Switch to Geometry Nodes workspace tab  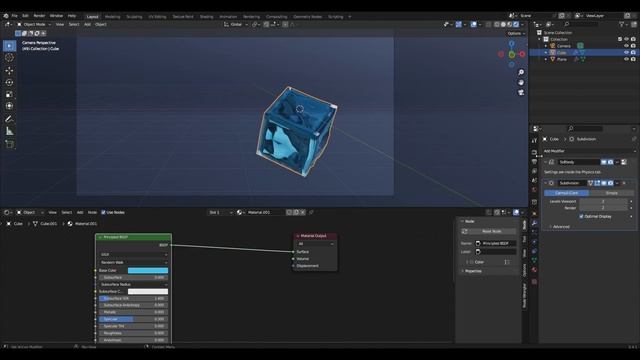[308, 17]
